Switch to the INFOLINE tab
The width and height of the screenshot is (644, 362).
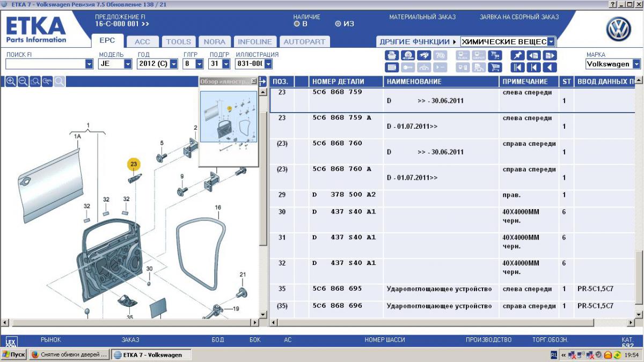click(x=255, y=41)
